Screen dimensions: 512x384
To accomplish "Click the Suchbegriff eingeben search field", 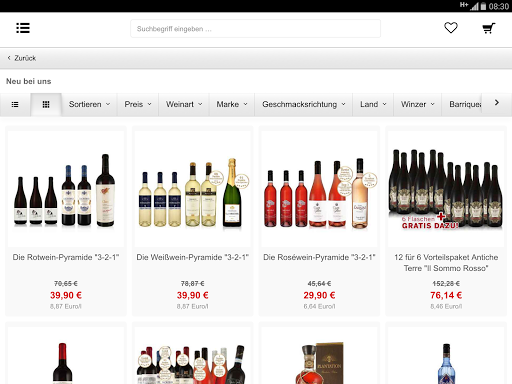I will point(255,29).
